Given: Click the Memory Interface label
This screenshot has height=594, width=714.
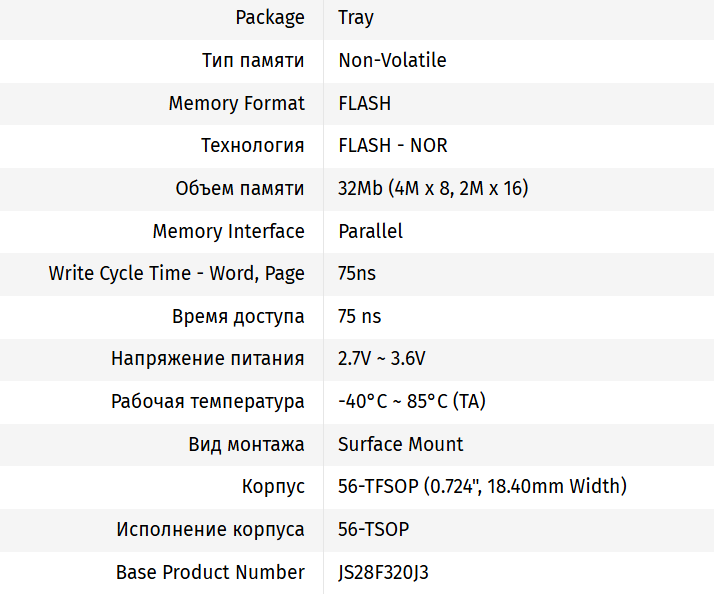Looking at the screenshot, I should [x=228, y=231].
